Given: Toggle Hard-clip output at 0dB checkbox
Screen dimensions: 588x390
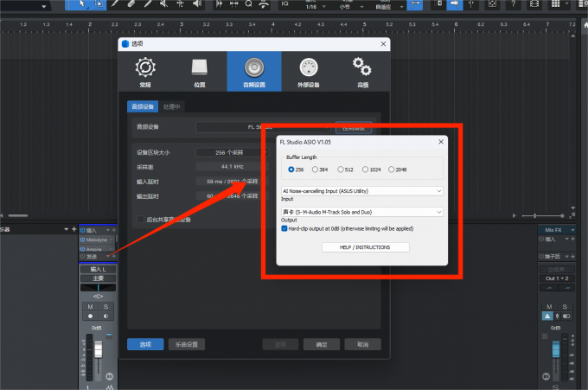Looking at the screenshot, I should click(284, 228).
